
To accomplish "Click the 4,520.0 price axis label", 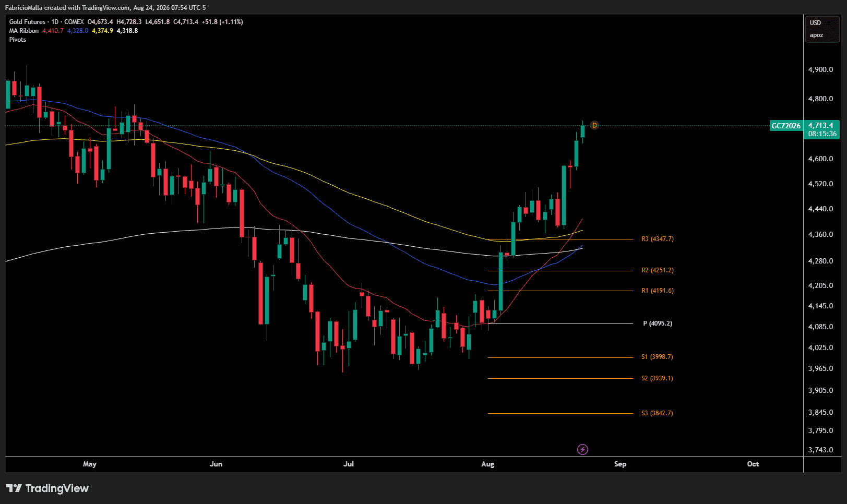I will coord(821,184).
